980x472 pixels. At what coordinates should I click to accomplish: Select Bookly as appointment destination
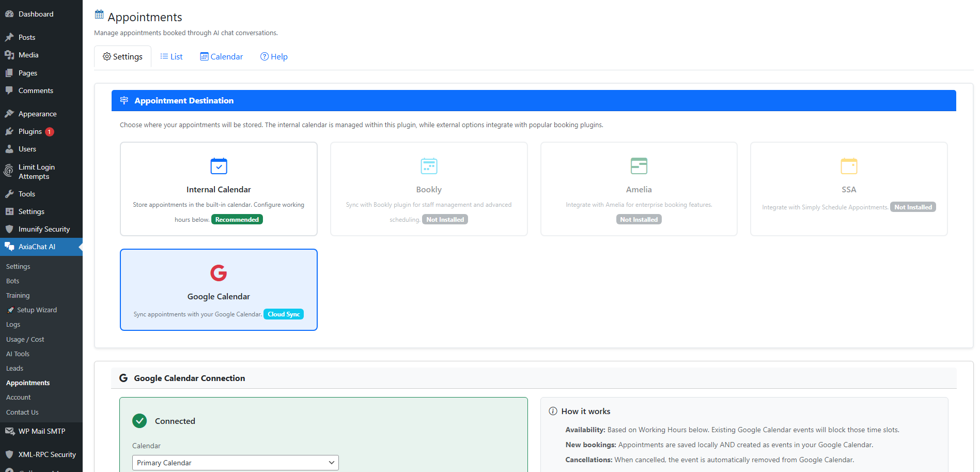point(429,189)
